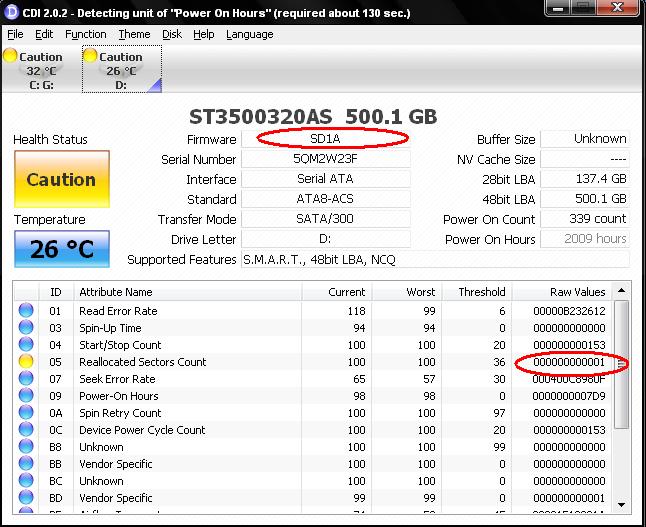The height and width of the screenshot is (527, 646).
Task: Click the Raw Values column header
Action: (577, 292)
